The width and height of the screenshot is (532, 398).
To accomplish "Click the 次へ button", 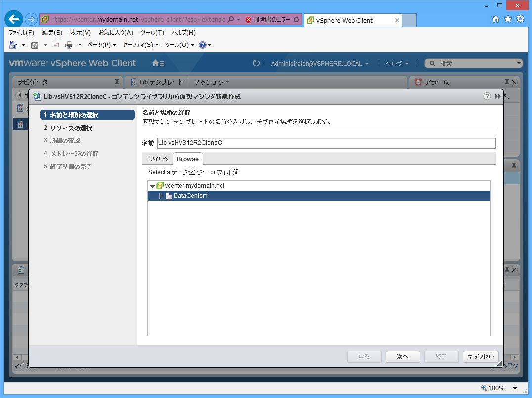I will (403, 356).
